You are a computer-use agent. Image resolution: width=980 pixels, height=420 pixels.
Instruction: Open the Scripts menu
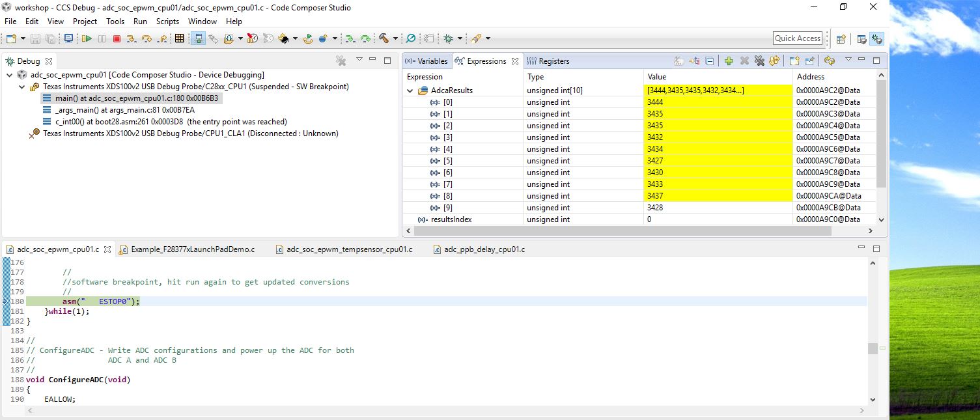167,21
